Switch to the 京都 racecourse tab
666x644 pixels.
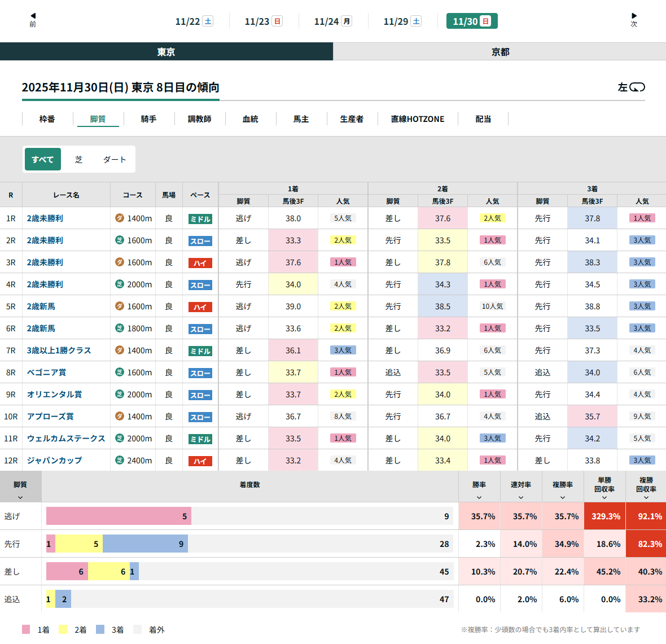(499, 52)
